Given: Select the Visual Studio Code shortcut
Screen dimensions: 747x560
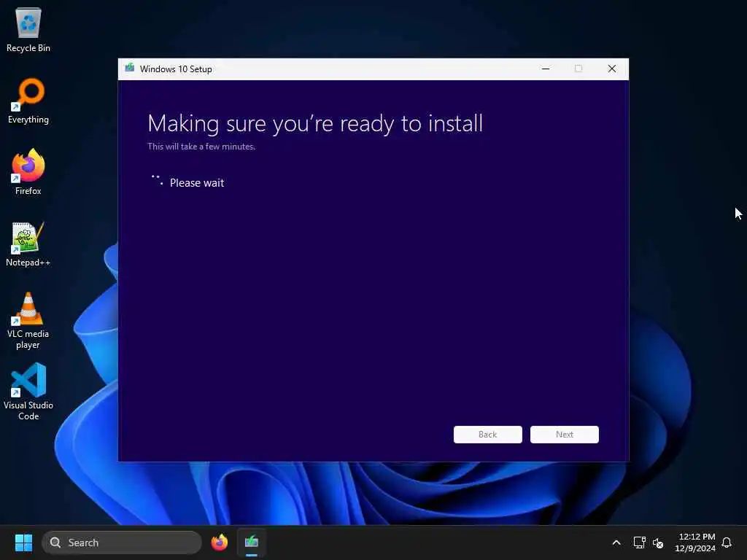Looking at the screenshot, I should point(28,392).
